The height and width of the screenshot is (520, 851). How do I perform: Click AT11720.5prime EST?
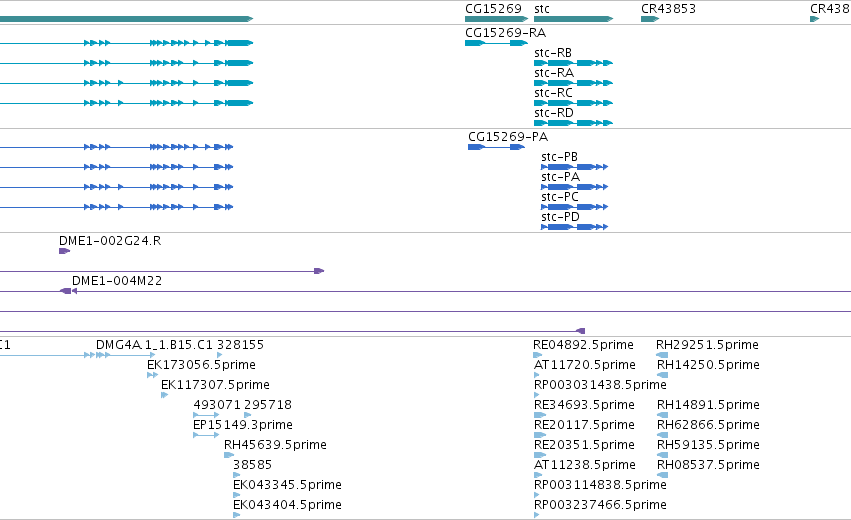pyautogui.click(x=537, y=375)
